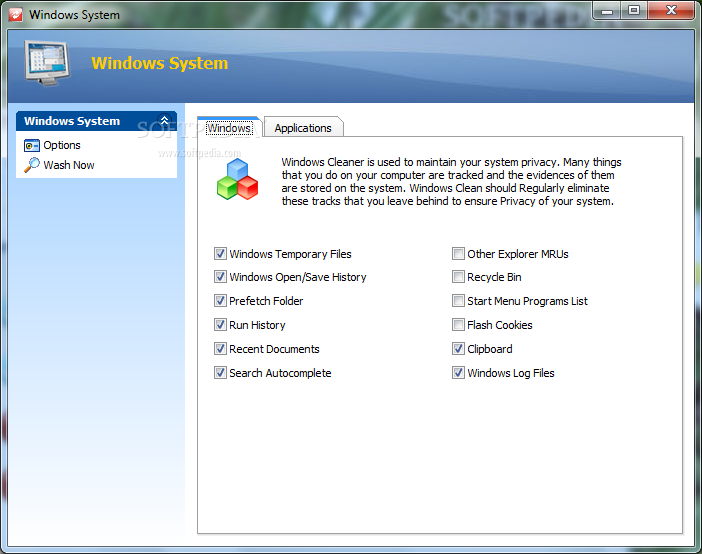Check the Recycle Bin option
The height and width of the screenshot is (554, 702).
(x=458, y=277)
